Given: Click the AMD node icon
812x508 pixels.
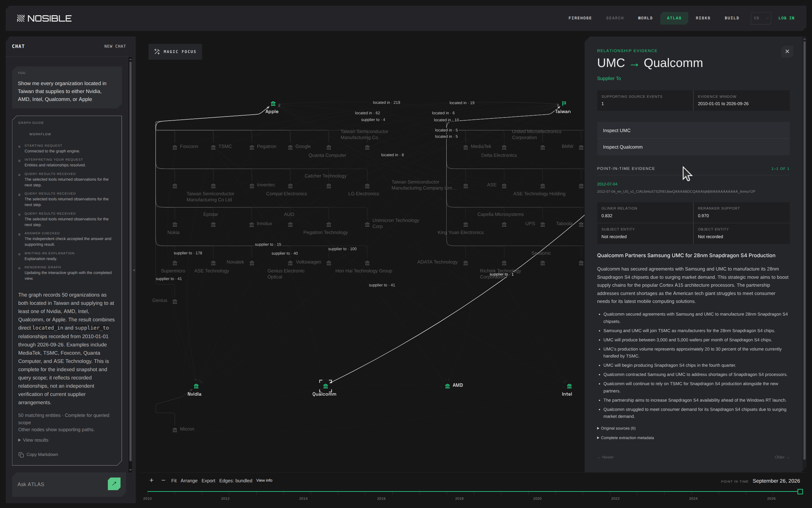Looking at the screenshot, I should pos(447,386).
